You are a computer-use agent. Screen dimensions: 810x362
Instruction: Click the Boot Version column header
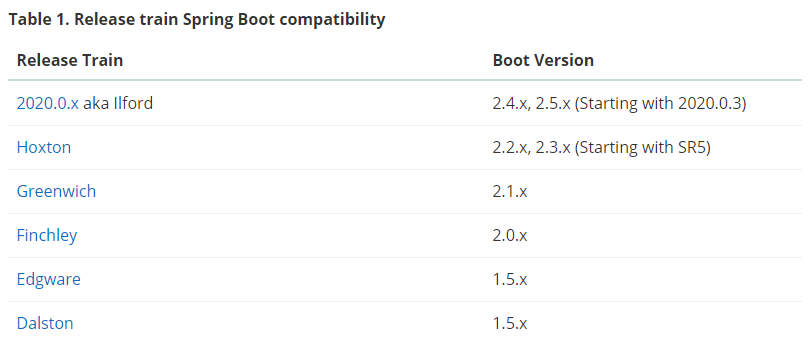coord(543,60)
